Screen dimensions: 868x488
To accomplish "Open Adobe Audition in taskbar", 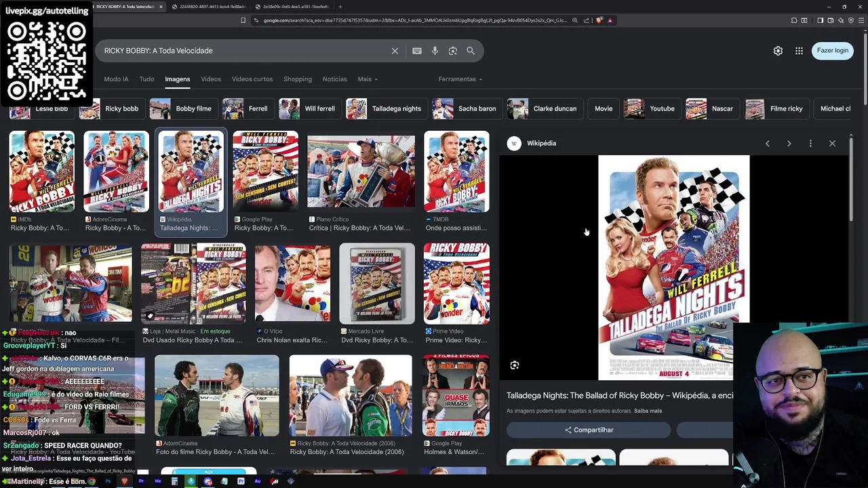I will tap(258, 481).
